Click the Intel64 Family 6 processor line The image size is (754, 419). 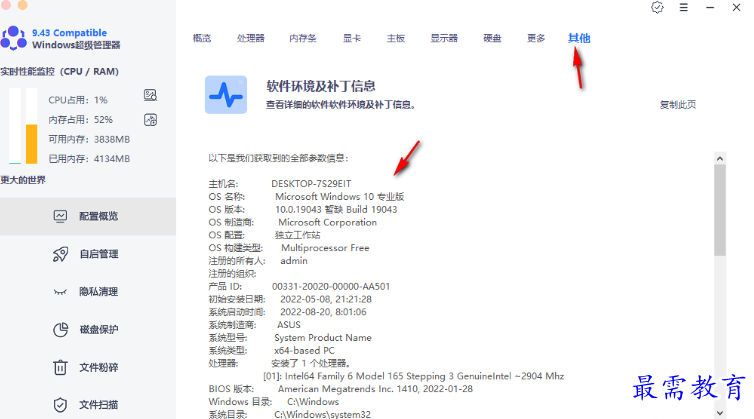pyautogui.click(x=414, y=376)
